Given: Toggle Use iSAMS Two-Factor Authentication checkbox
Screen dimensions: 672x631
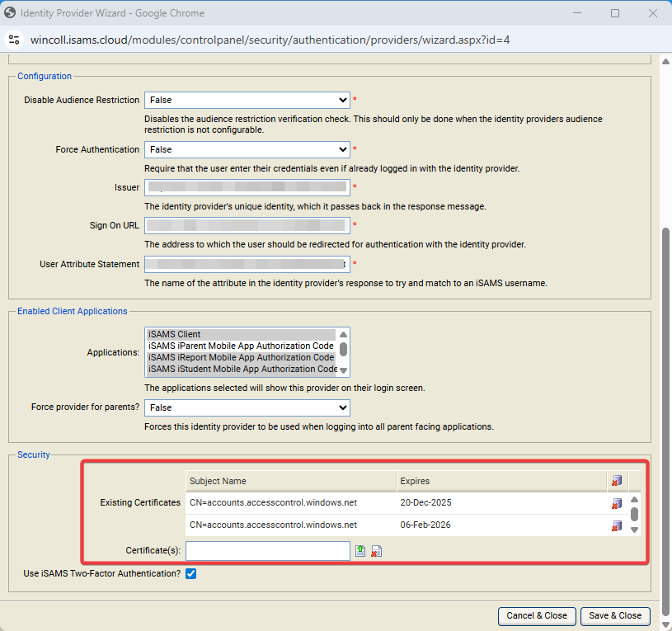Looking at the screenshot, I should [x=191, y=573].
